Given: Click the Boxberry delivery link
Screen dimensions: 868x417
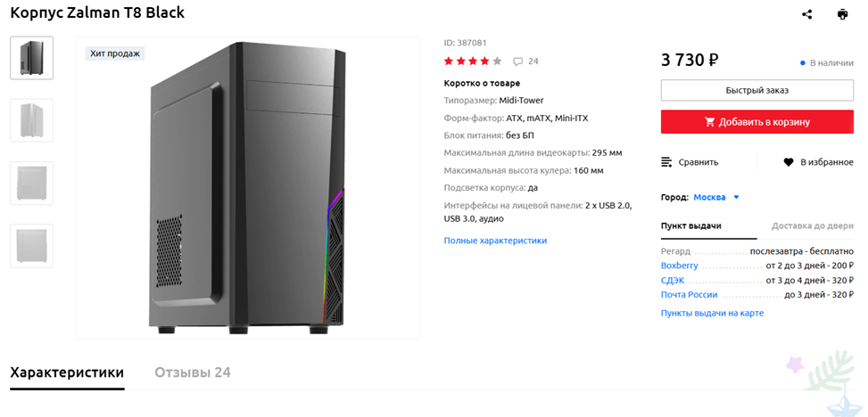Looking at the screenshot, I should point(679,266).
